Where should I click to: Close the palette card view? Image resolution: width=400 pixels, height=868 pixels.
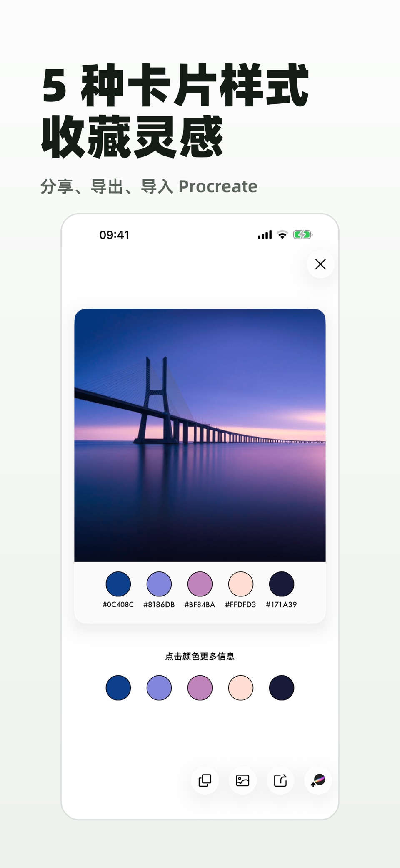point(320,264)
